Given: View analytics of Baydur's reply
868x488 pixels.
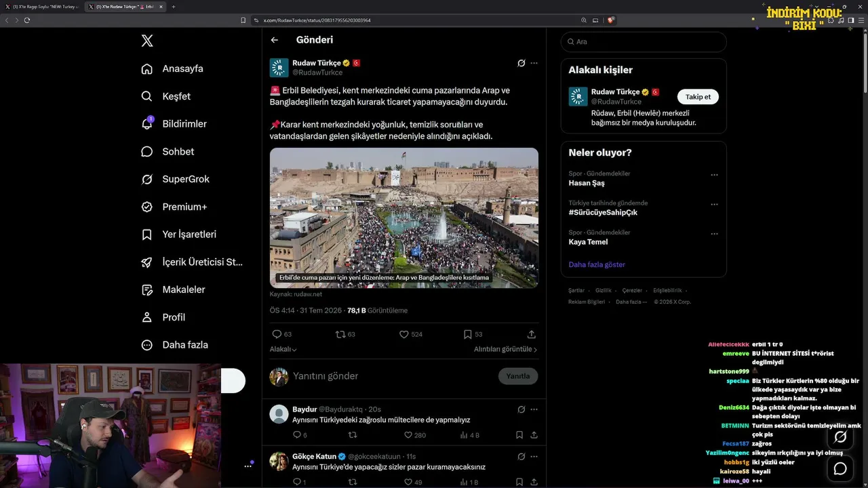Looking at the screenshot, I should pos(469,435).
